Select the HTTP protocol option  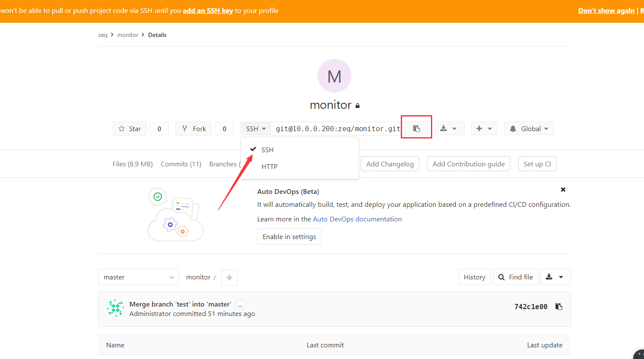(x=269, y=166)
